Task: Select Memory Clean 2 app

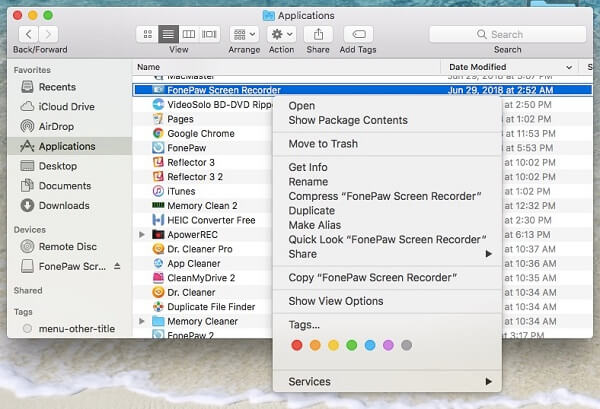Action: (203, 206)
